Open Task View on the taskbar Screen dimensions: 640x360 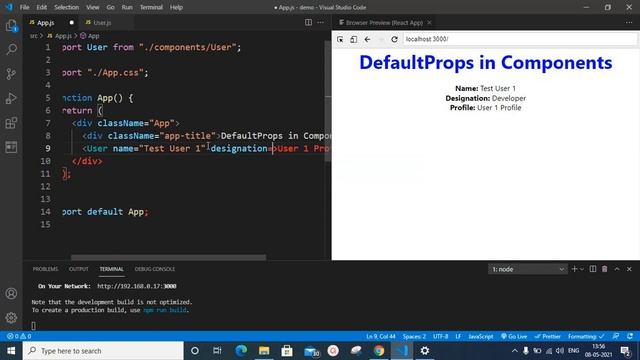coord(217,351)
